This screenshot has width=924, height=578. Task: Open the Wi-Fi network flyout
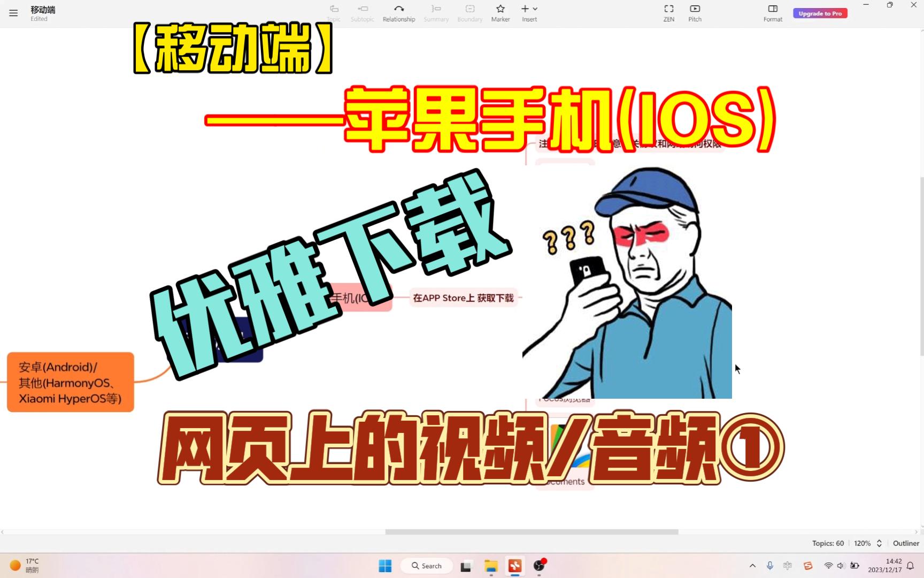pyautogui.click(x=828, y=566)
